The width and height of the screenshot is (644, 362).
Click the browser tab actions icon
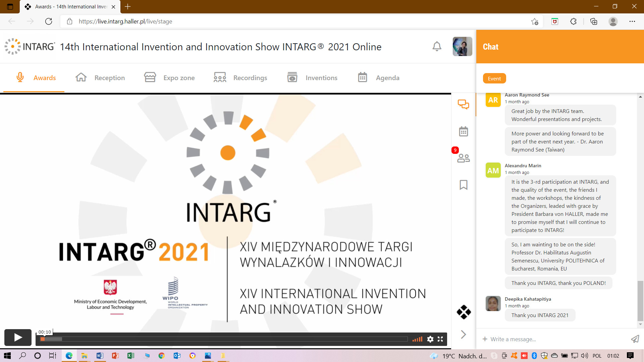(x=10, y=6)
